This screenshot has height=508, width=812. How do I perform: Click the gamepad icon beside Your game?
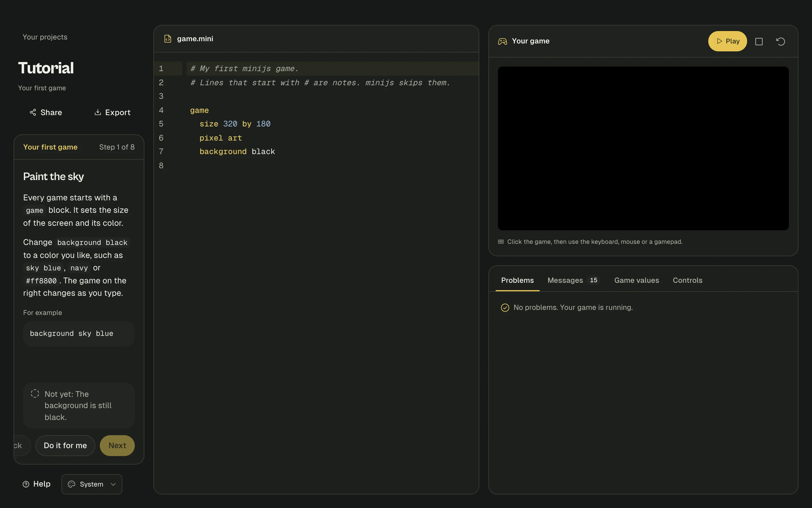(x=502, y=41)
